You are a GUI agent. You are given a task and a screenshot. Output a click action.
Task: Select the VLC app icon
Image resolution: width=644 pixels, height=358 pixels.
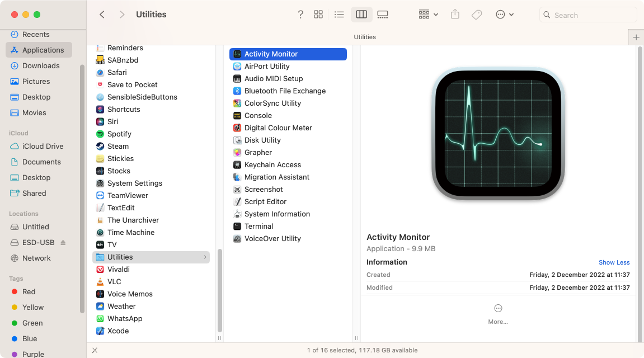100,281
